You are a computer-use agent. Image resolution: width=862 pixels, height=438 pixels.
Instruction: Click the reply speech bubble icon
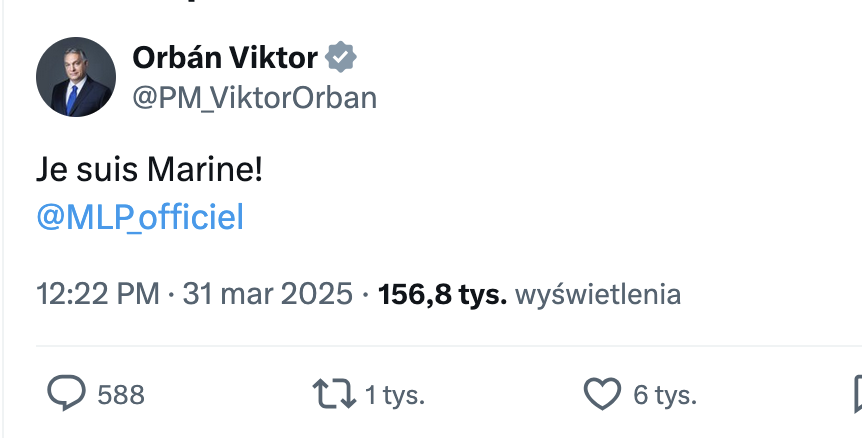(67, 394)
